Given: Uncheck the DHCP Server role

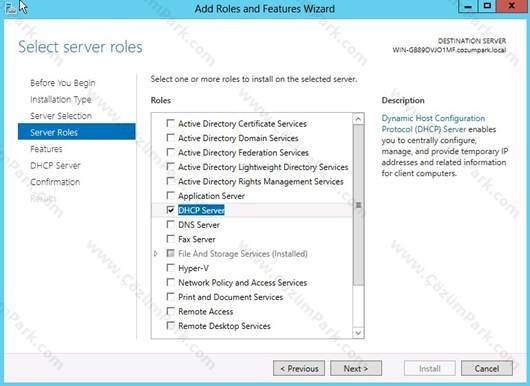Looking at the screenshot, I should click(x=171, y=210).
